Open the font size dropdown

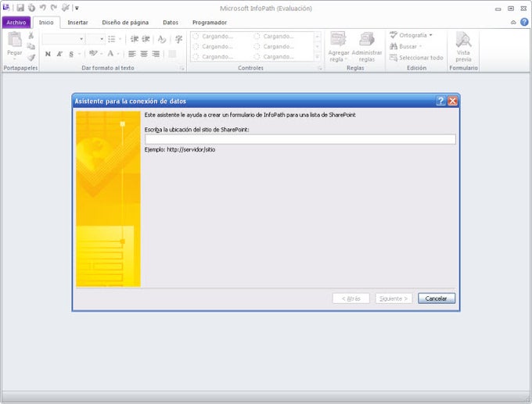tap(102, 39)
